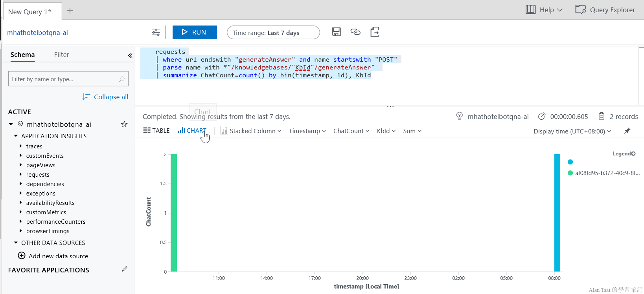644x294 pixels.
Task: Open the Help book icon
Action: 531,9
